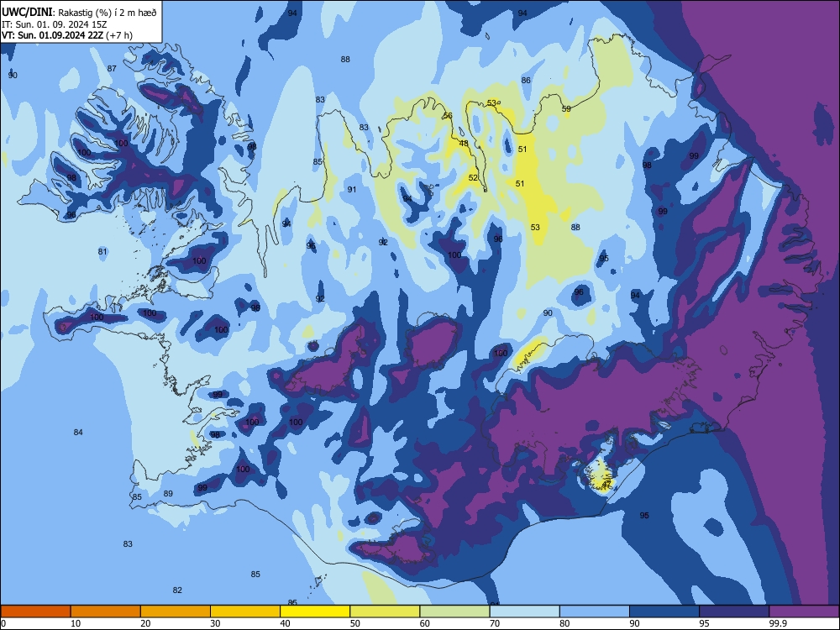The height and width of the screenshot is (630, 840).
Task: Choose the 80–90 light blue legend swatch
Action: tap(595, 612)
